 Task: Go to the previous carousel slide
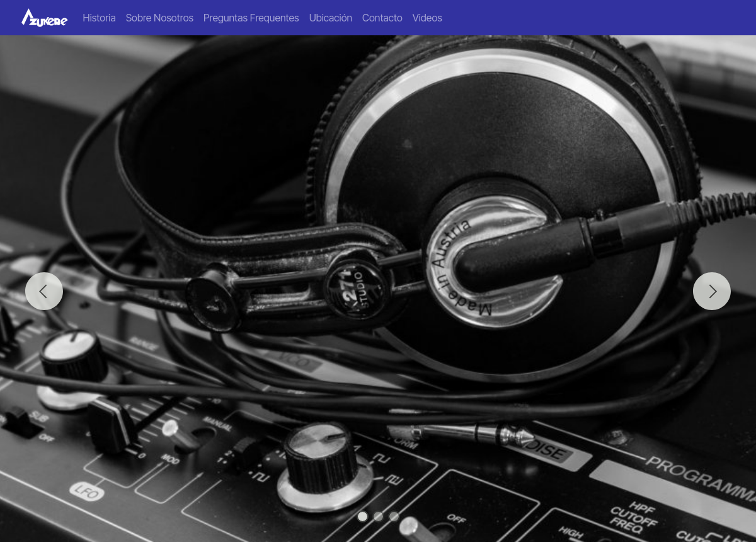(x=44, y=291)
